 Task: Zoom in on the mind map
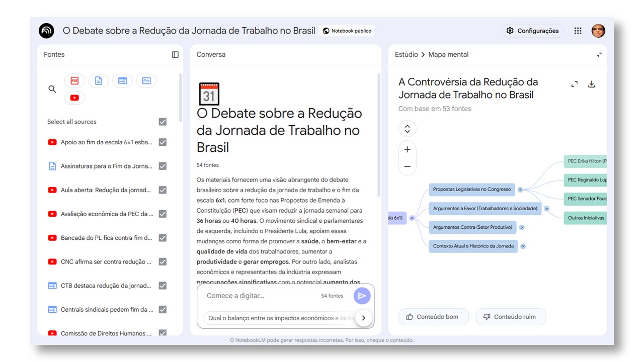point(407,149)
